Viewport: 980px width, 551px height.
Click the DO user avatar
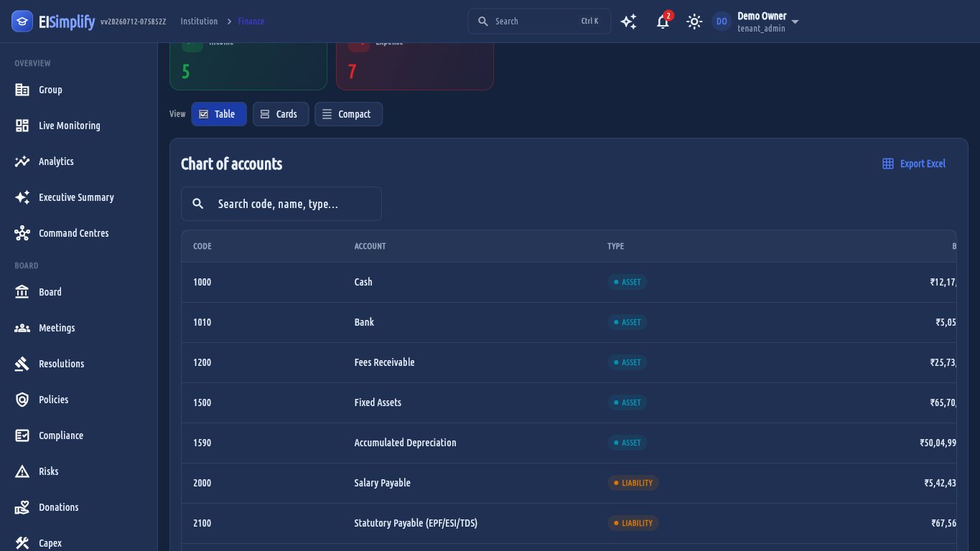(x=722, y=22)
